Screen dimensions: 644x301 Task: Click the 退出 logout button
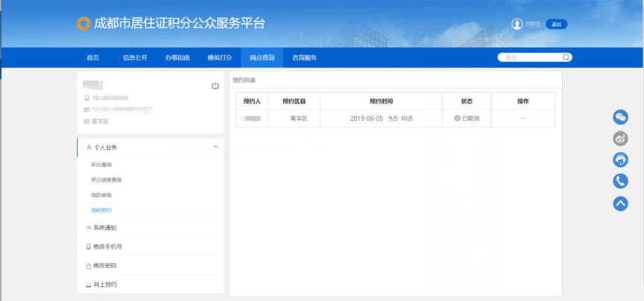coord(556,25)
